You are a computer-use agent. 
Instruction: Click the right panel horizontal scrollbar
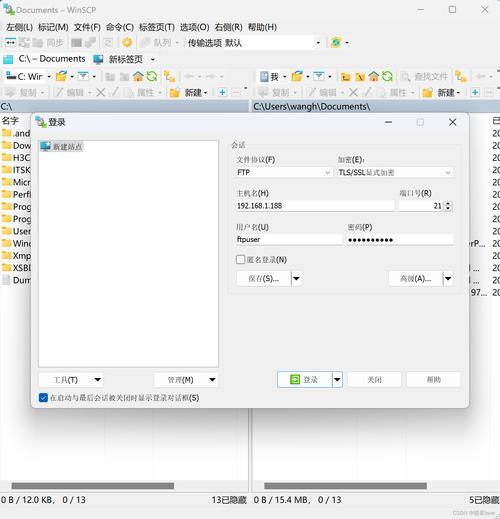point(345,486)
